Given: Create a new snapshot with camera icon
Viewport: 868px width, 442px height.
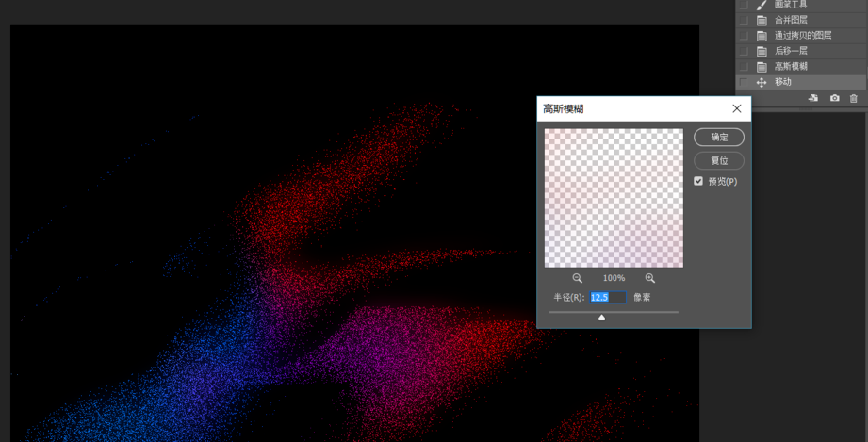Looking at the screenshot, I should (834, 98).
